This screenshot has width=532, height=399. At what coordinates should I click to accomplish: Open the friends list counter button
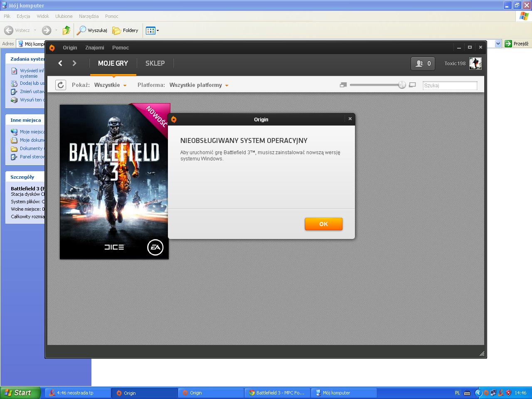tap(423, 63)
